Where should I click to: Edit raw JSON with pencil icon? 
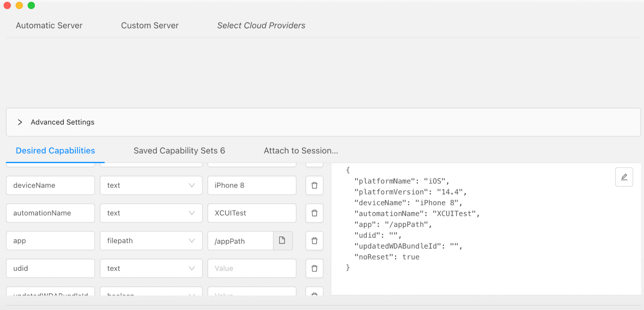pos(624,177)
